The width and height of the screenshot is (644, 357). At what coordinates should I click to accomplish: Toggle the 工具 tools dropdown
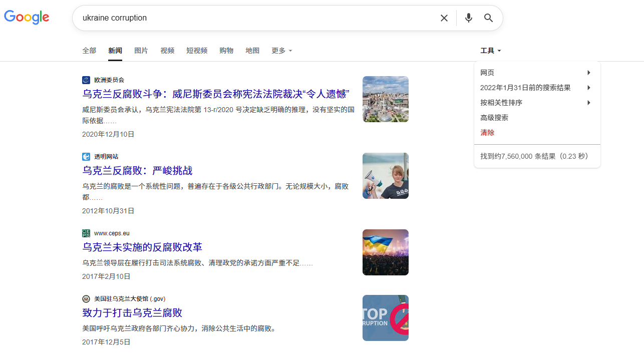click(x=491, y=51)
